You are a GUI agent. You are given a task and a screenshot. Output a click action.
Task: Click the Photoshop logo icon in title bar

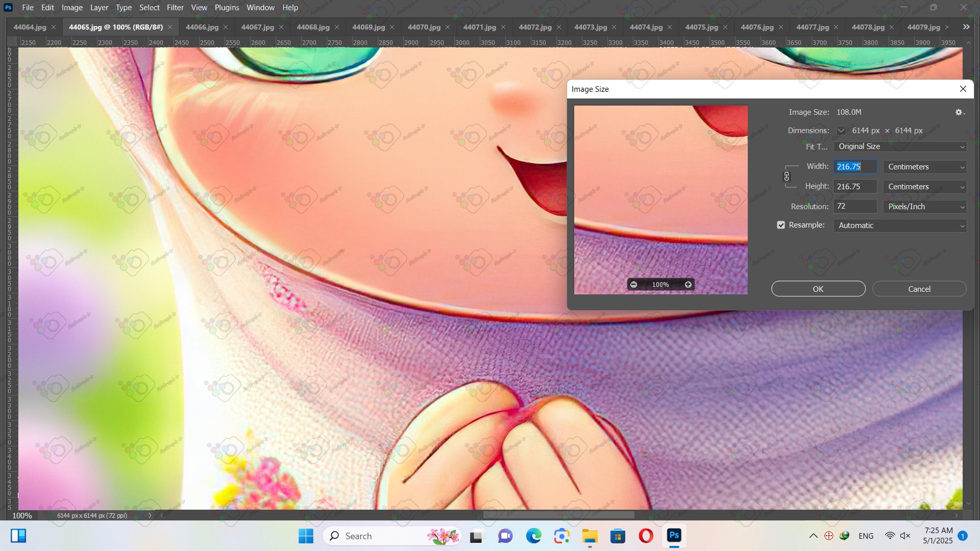click(8, 8)
